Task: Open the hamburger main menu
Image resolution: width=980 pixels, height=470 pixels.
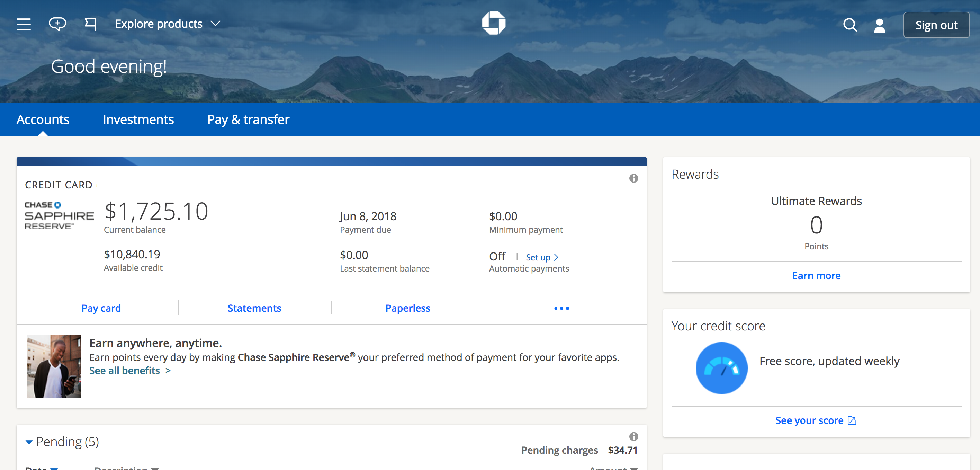Action: 24,24
